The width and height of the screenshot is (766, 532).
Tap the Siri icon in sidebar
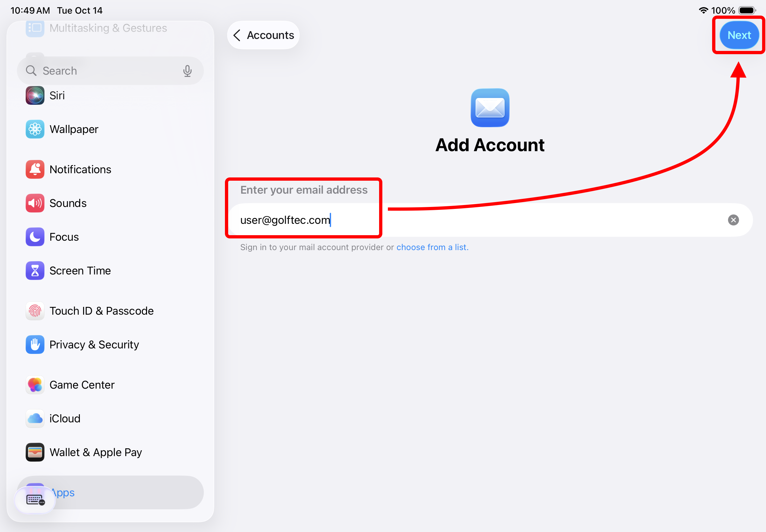[35, 96]
